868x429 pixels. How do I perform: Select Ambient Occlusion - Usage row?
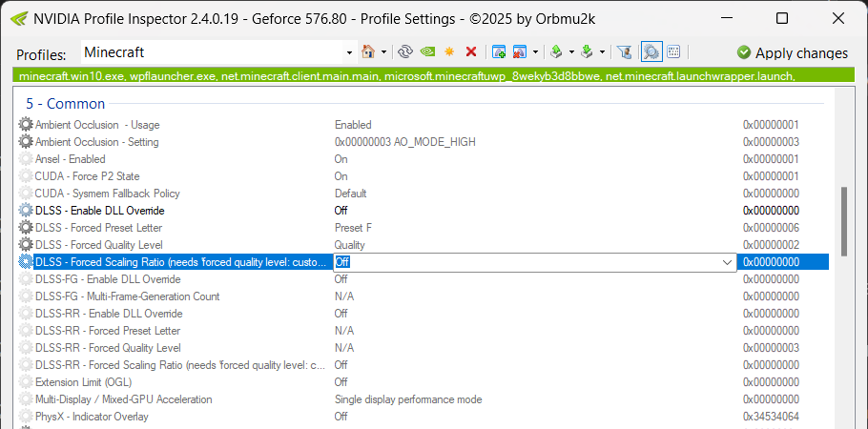click(424, 125)
